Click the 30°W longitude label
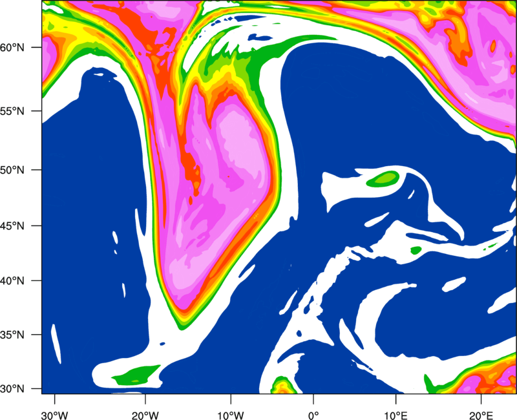517x420 pixels. [x=54, y=415]
